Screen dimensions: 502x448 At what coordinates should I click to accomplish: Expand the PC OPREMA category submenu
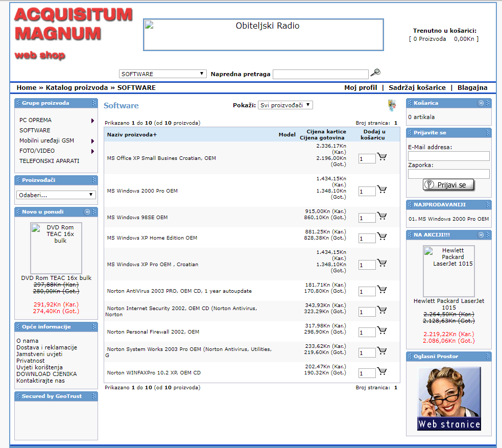pos(92,121)
